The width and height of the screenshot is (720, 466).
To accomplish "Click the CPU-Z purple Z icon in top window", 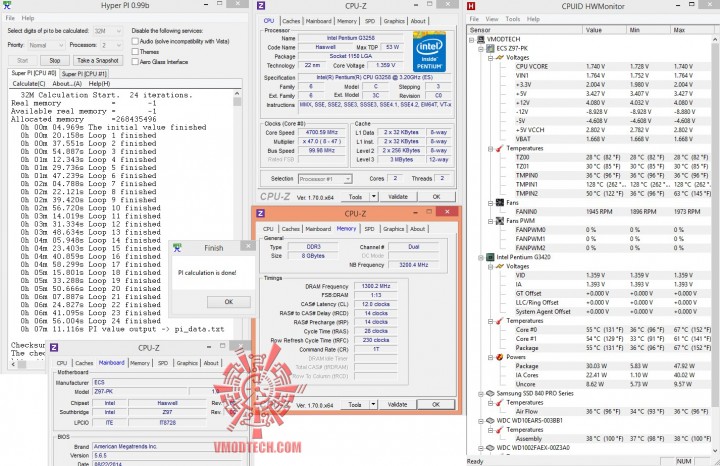I will pyautogui.click(x=261, y=6).
